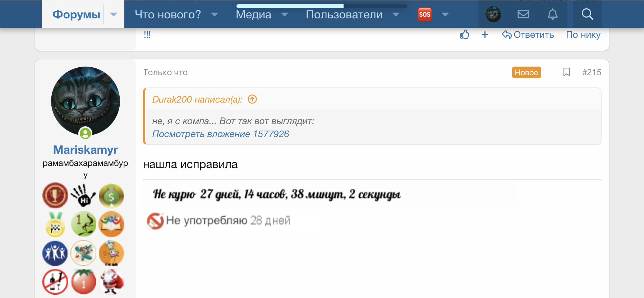Open attachment link Посмотреть вложение 1577926
Viewport: 644px width, 298px height.
coord(220,134)
